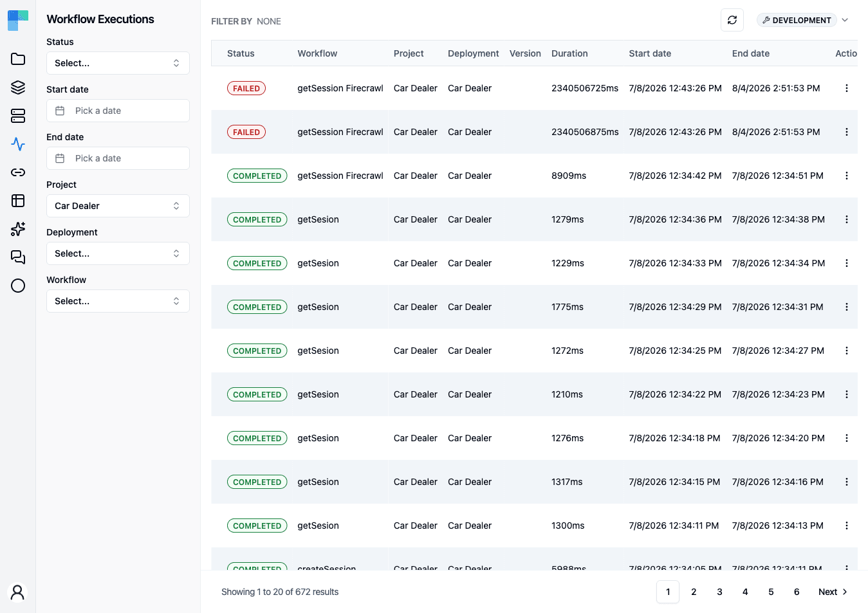Click FAILED badge in 2340506725ms row
Image resolution: width=868 pixels, height=613 pixels.
246,88
